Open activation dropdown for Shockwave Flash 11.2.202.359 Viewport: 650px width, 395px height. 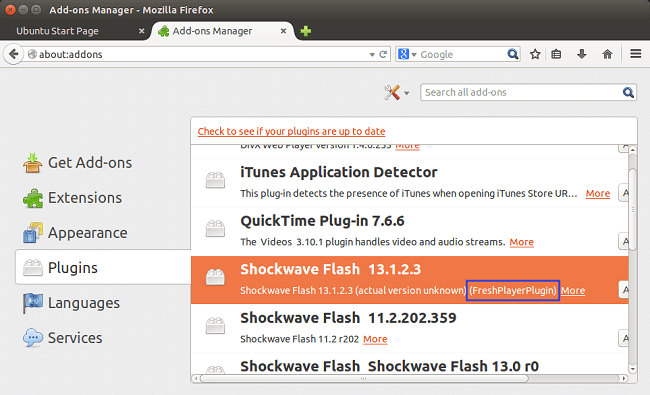623,338
